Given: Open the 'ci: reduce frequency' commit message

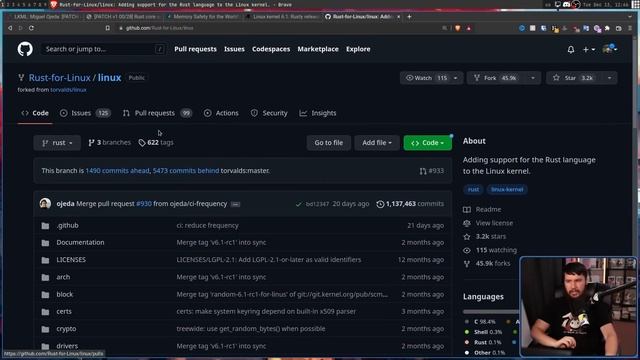Looking at the screenshot, I should click(x=207, y=225).
